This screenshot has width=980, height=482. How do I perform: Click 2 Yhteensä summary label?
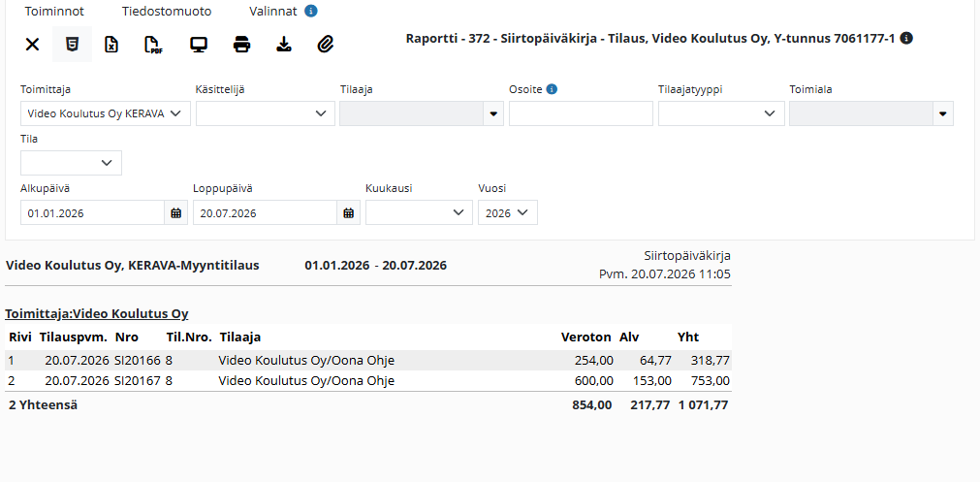coord(43,405)
